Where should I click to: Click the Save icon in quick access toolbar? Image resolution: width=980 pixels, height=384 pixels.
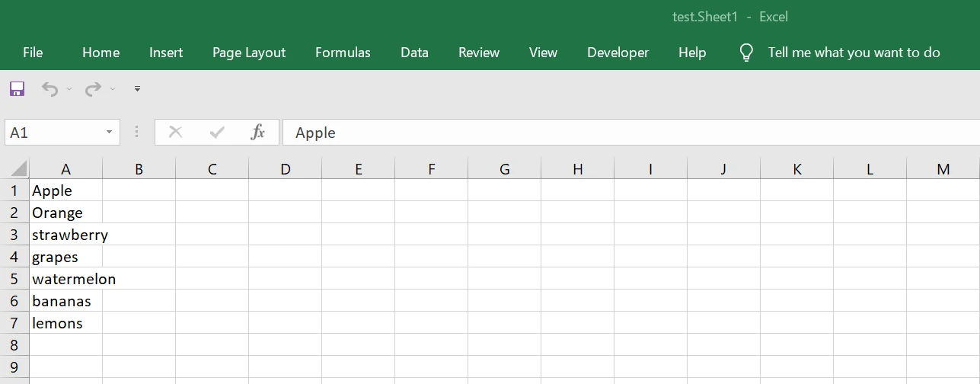coord(17,89)
